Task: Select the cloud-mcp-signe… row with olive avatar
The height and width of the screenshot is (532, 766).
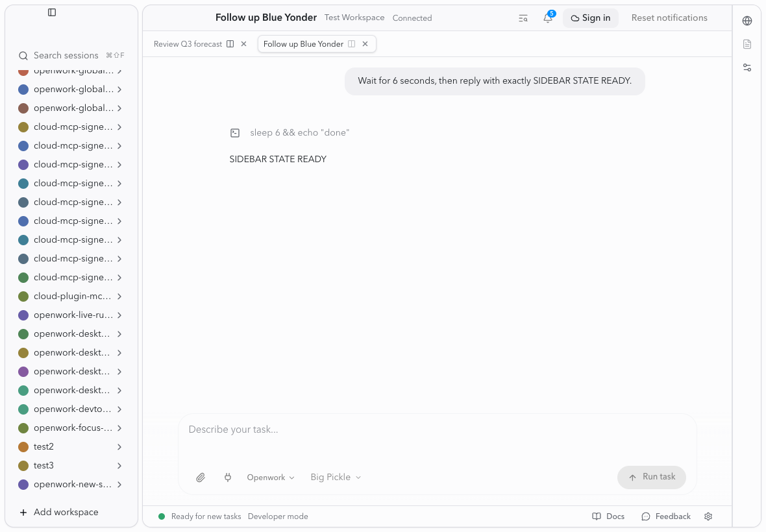Action: pyautogui.click(x=70, y=127)
